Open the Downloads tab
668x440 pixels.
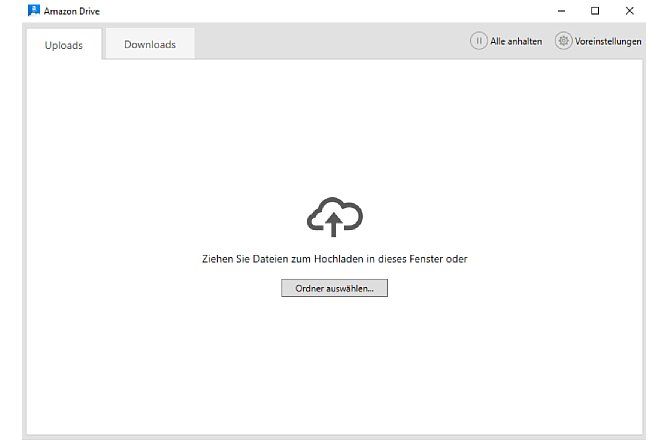[x=150, y=45]
